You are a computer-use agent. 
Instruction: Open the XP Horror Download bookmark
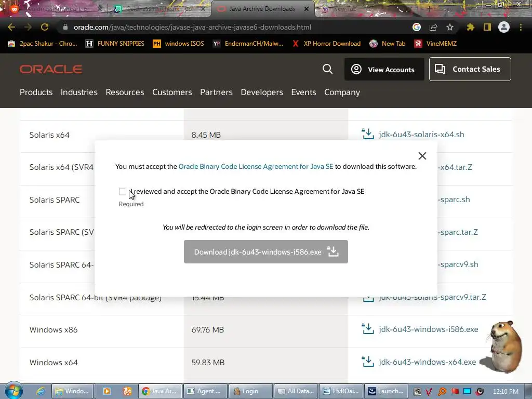pyautogui.click(x=326, y=44)
